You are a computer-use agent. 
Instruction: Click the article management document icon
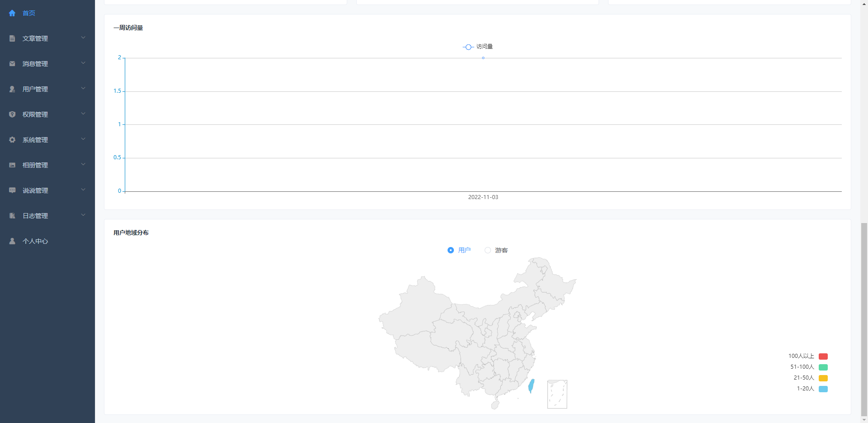coord(12,38)
